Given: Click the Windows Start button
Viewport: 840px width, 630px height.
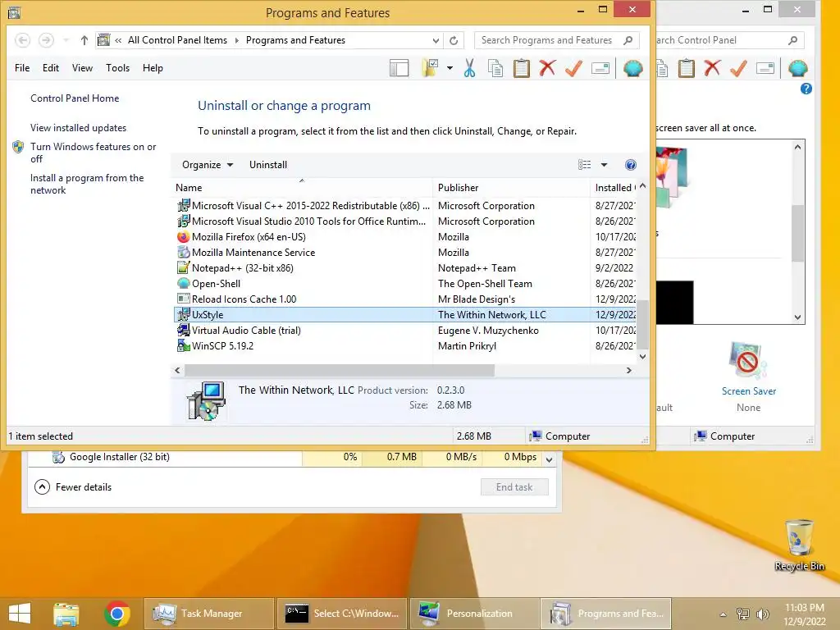Looking at the screenshot, I should click(20, 614).
